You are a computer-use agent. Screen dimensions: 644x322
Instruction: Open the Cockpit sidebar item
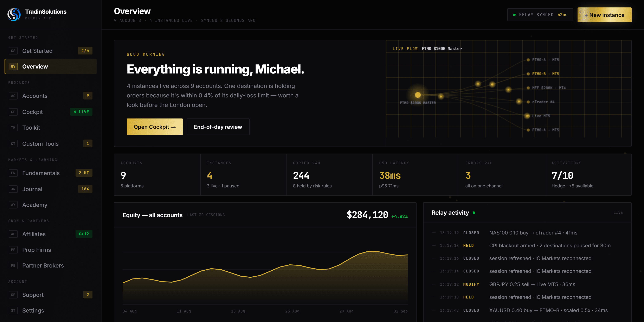click(x=51, y=112)
